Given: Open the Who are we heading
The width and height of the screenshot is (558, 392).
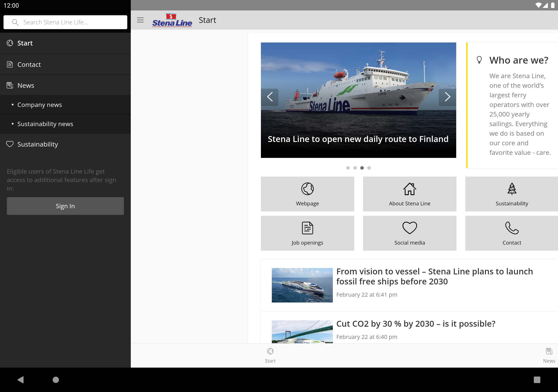Looking at the screenshot, I should click(x=519, y=60).
